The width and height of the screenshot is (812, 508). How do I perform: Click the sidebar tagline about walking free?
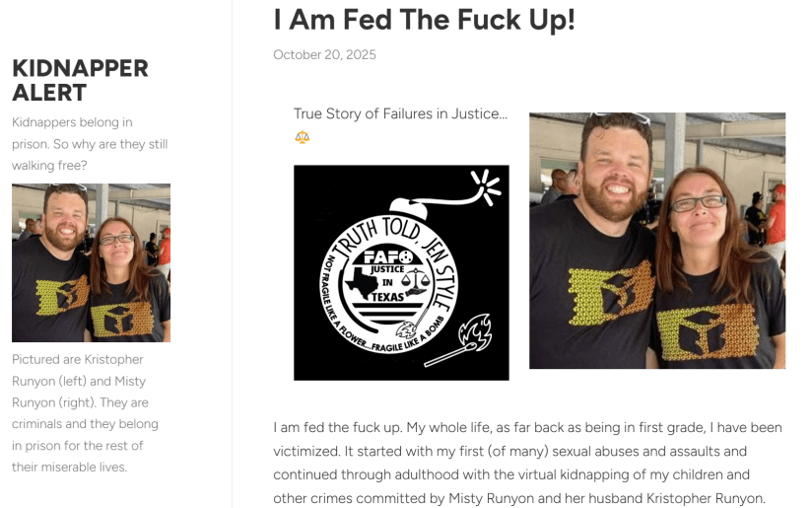coord(90,144)
